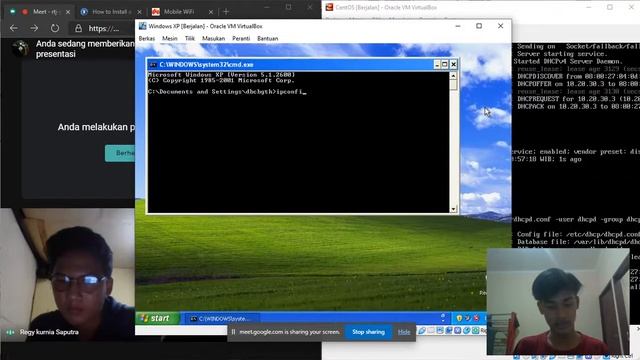Image resolution: width=640 pixels, height=360 pixels.
Task: Click the cmd.exe title bar icon
Action: point(153,64)
